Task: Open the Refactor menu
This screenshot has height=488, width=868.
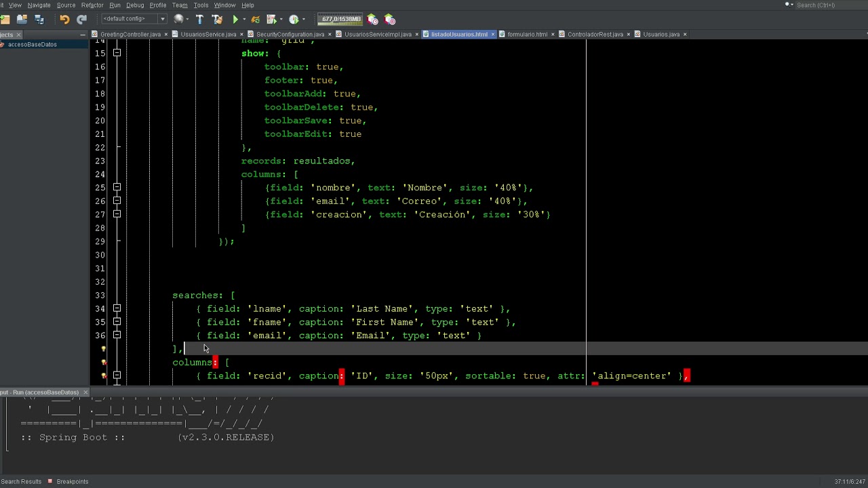Action: point(92,5)
